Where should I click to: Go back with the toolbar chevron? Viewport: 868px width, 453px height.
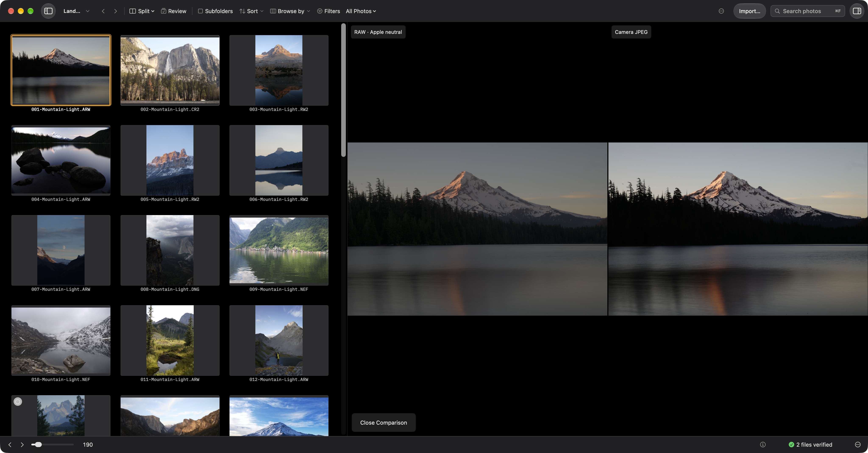pos(103,11)
